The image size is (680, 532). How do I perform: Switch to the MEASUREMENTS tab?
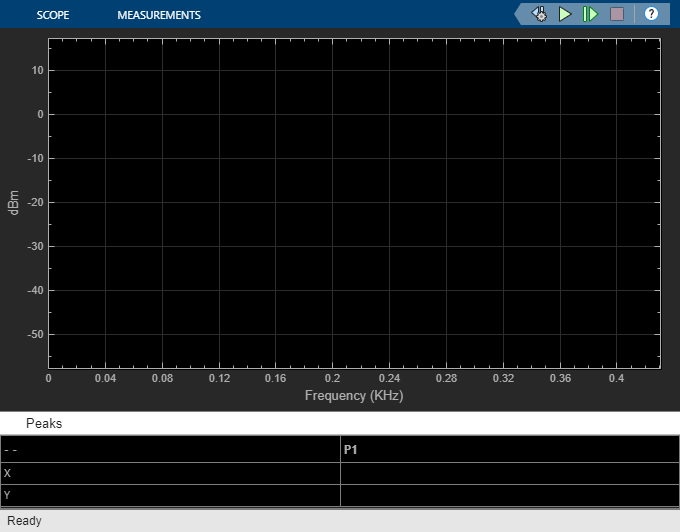pos(159,15)
